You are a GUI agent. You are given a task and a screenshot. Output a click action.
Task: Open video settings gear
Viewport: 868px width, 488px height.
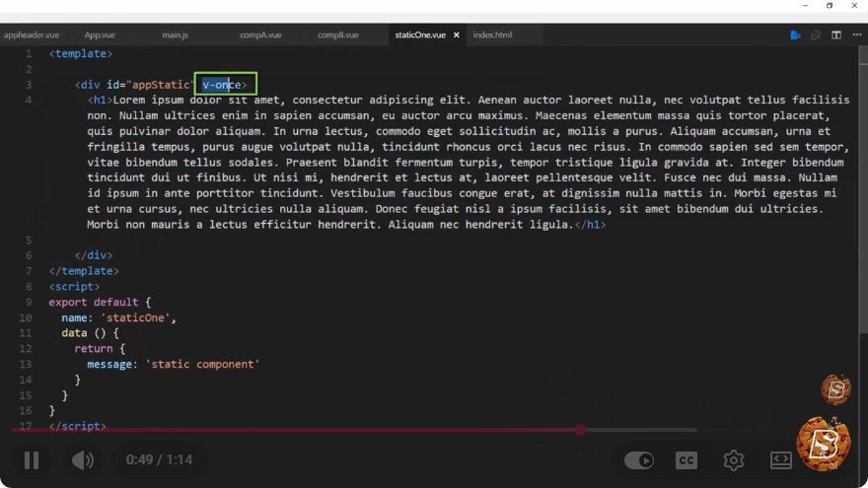pyautogui.click(x=734, y=460)
